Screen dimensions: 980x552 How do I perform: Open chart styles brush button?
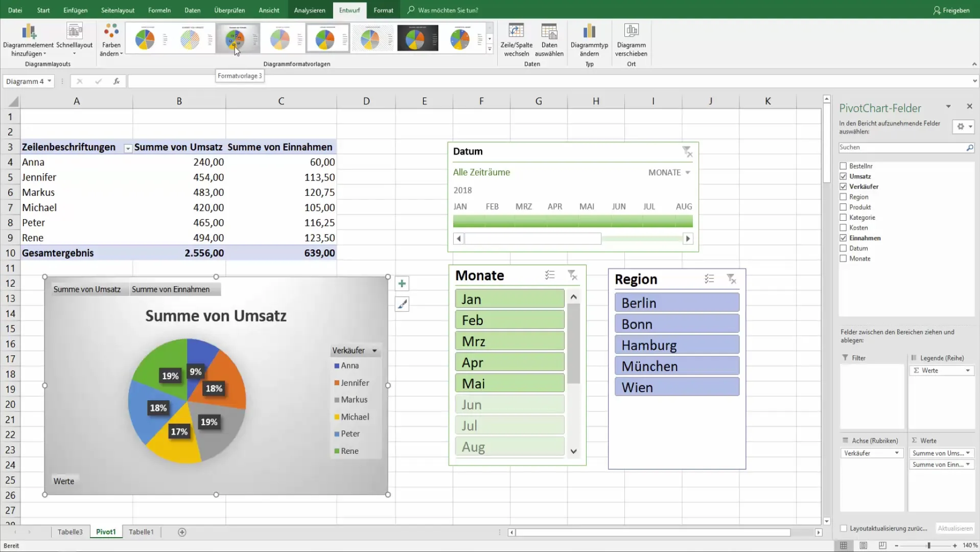point(402,305)
